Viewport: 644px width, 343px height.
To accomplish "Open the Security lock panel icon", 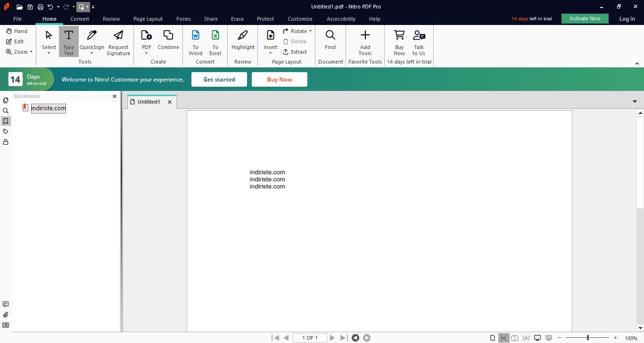I will point(6,142).
